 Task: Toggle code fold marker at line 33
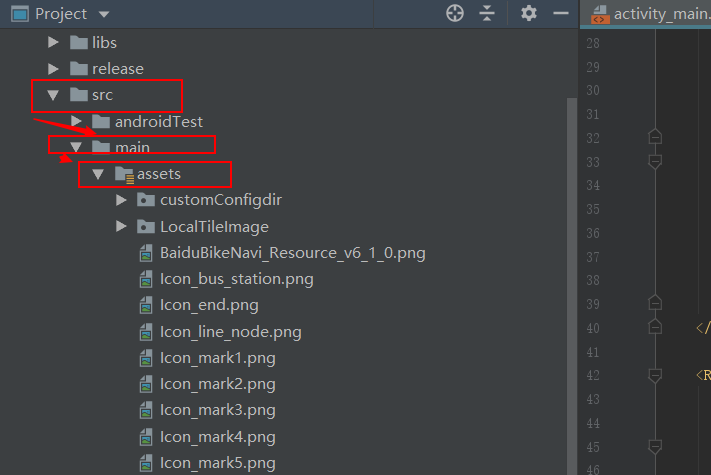tap(655, 161)
